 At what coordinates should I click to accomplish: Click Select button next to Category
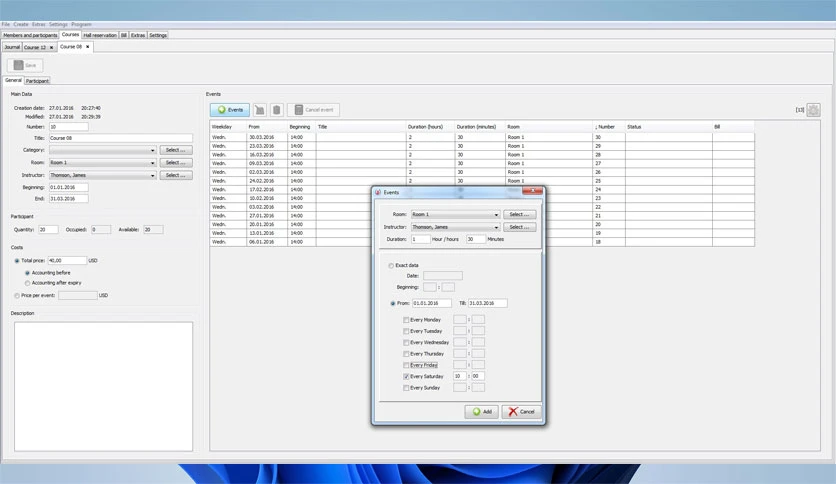tap(176, 150)
